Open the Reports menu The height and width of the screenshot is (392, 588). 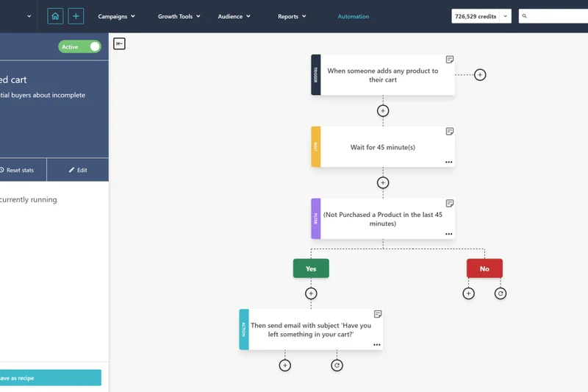[x=293, y=16]
